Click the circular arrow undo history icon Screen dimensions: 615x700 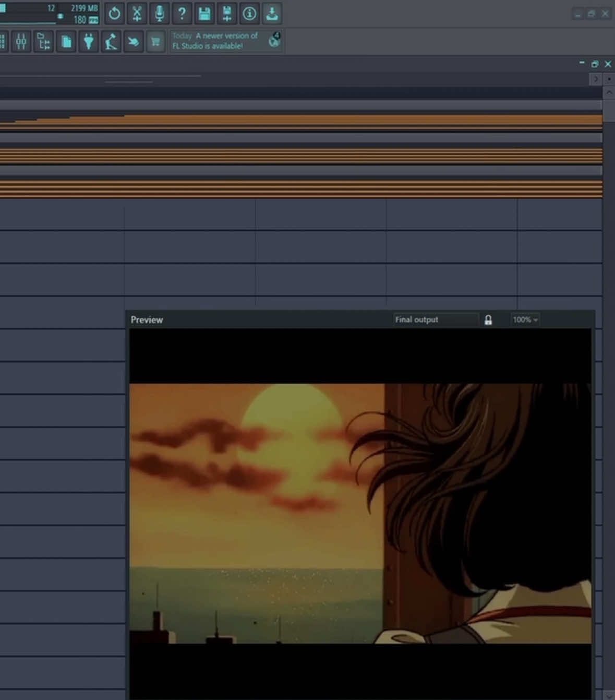point(114,14)
